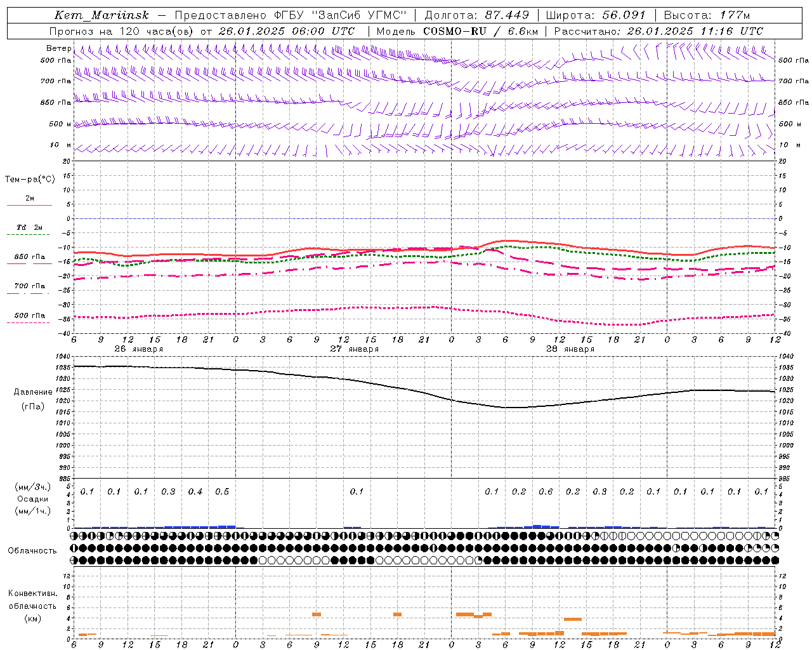Click the (гПа) unit under Давление
812x650 pixels.
(x=33, y=407)
